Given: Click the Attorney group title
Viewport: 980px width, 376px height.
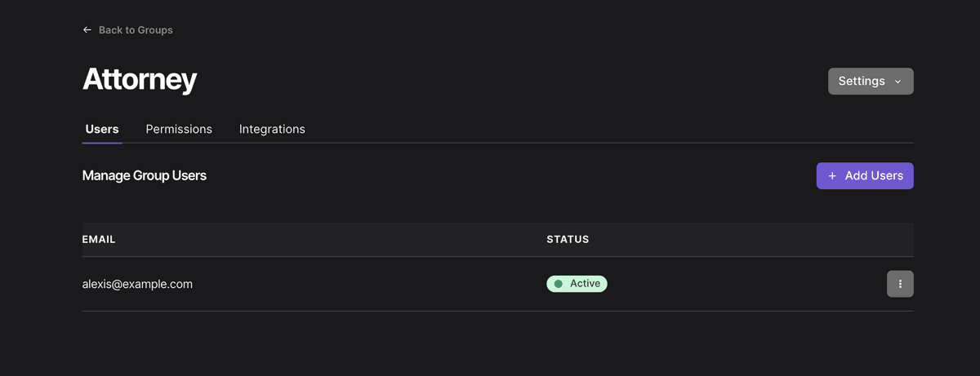Looking at the screenshot, I should [140, 80].
